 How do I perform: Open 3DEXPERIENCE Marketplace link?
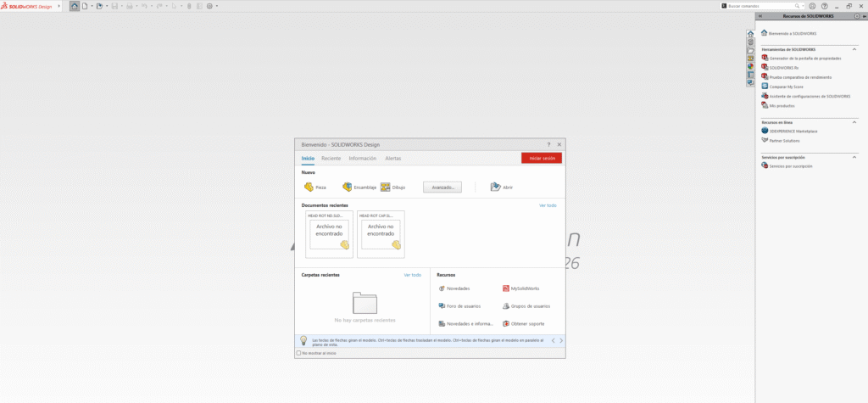pos(789,131)
